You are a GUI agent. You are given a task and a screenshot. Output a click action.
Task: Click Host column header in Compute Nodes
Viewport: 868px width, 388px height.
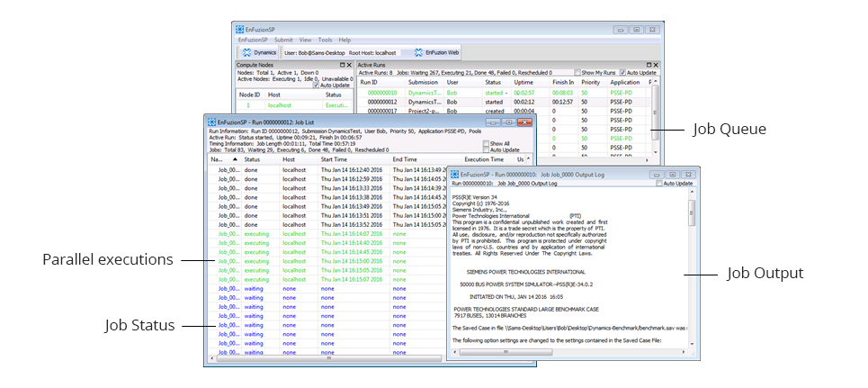tap(294, 95)
